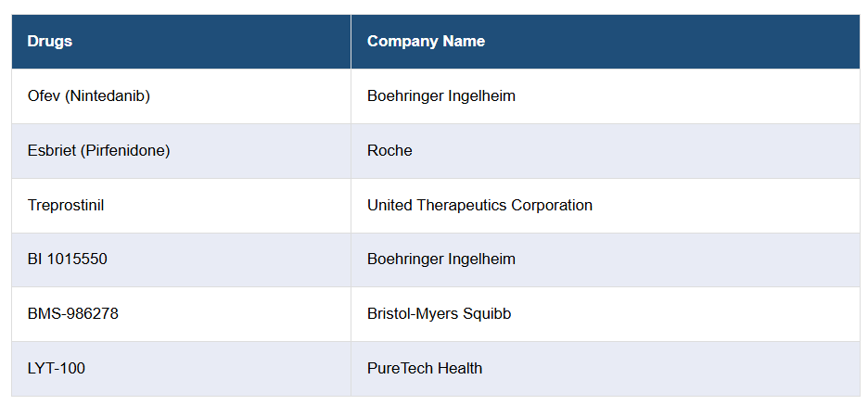Click the Company Name column header

[x=426, y=41]
